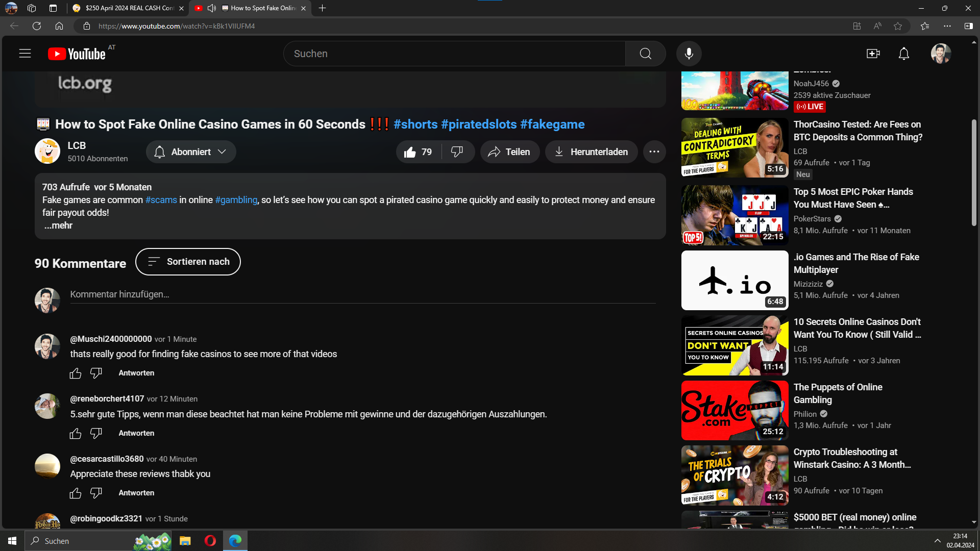Viewport: 980px width, 551px height.
Task: Reload the page
Action: click(37, 26)
